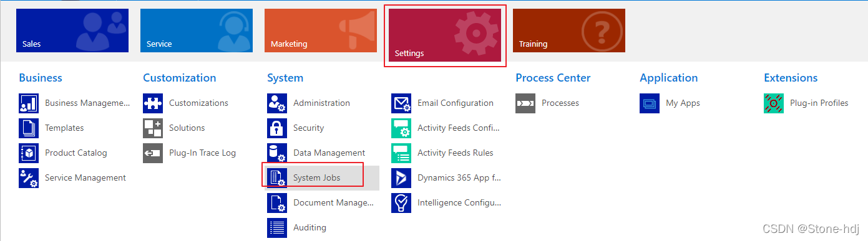Image resolution: width=868 pixels, height=241 pixels.
Task: Open the Solutions icon
Action: [153, 128]
